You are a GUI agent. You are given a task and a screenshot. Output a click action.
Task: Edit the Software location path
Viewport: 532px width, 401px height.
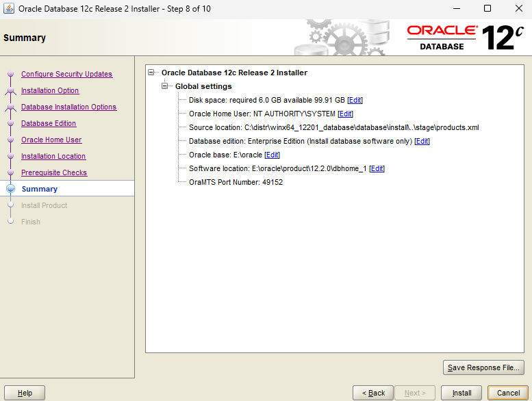(377, 168)
